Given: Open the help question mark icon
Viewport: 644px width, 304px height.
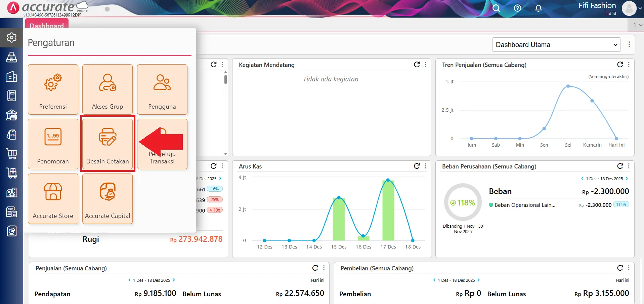Looking at the screenshot, I should tap(517, 8).
